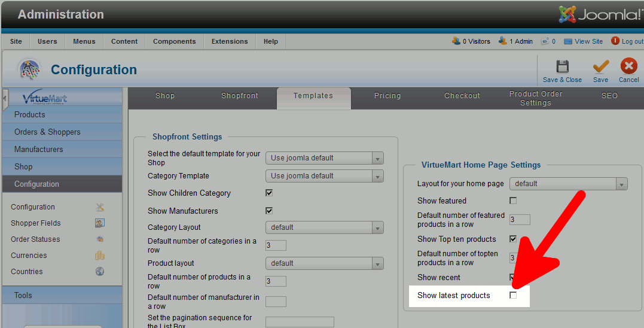The image size is (644, 328).
Task: Open the Extensions menu
Action: tap(230, 41)
